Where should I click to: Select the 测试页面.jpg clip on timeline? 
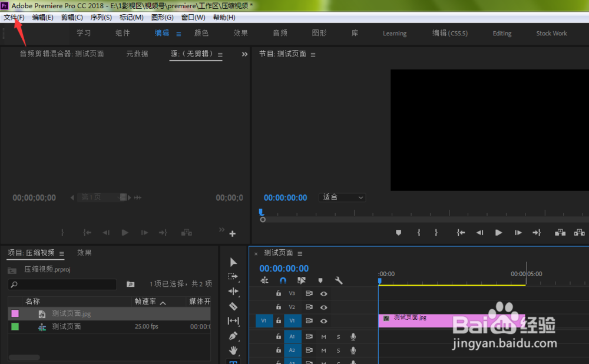[x=451, y=320]
